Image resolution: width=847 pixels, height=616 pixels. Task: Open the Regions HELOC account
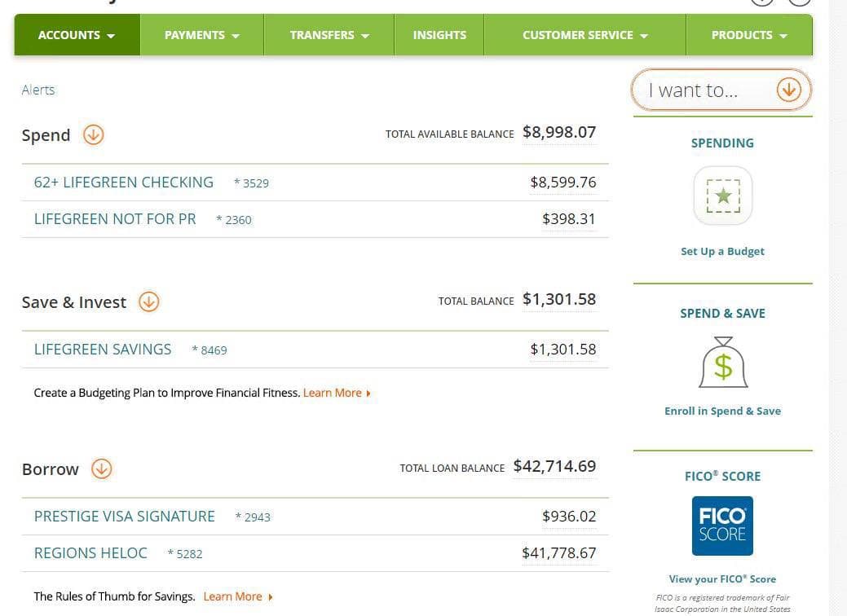point(90,553)
